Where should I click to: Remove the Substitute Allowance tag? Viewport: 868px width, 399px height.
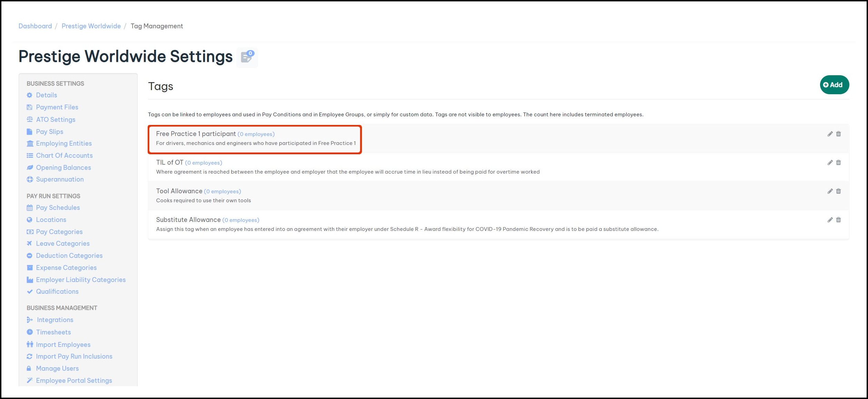(x=838, y=220)
